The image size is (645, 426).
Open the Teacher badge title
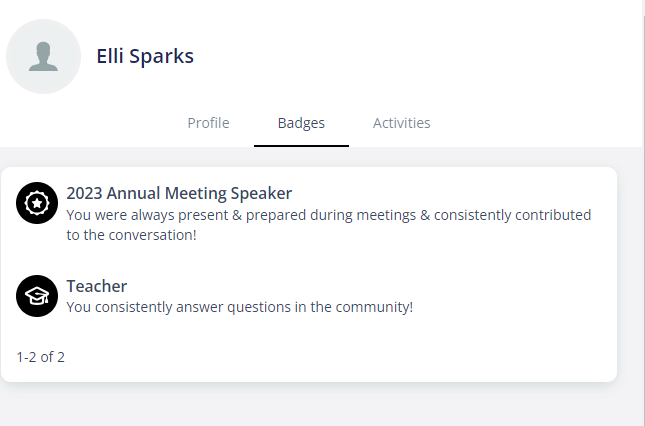tap(97, 286)
